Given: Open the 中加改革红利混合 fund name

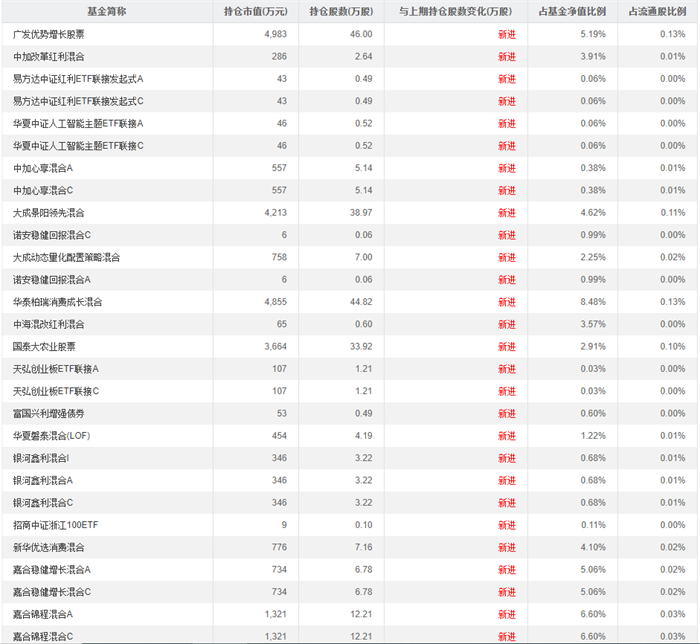Looking at the screenshot, I should point(49,57).
